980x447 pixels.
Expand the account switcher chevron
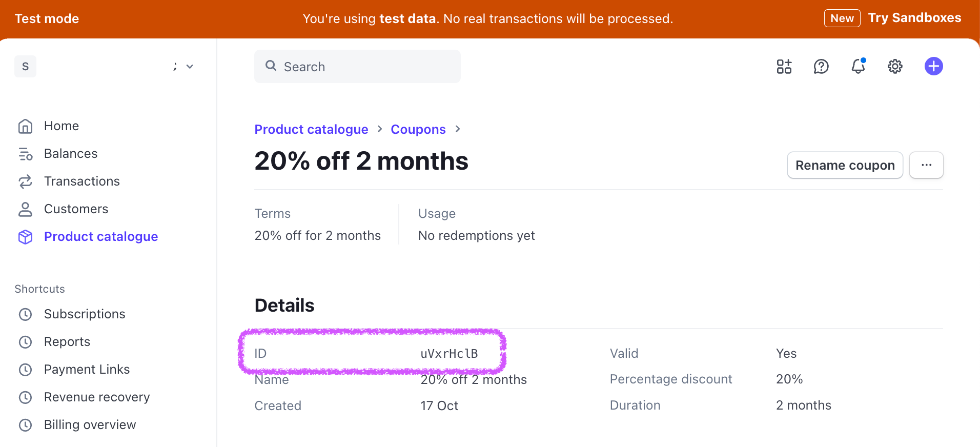[190, 67]
